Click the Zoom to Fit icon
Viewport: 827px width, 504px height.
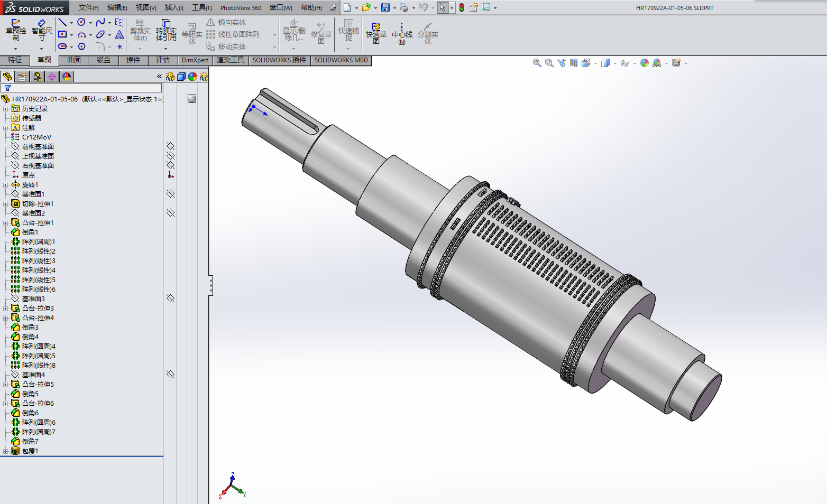tap(537, 63)
